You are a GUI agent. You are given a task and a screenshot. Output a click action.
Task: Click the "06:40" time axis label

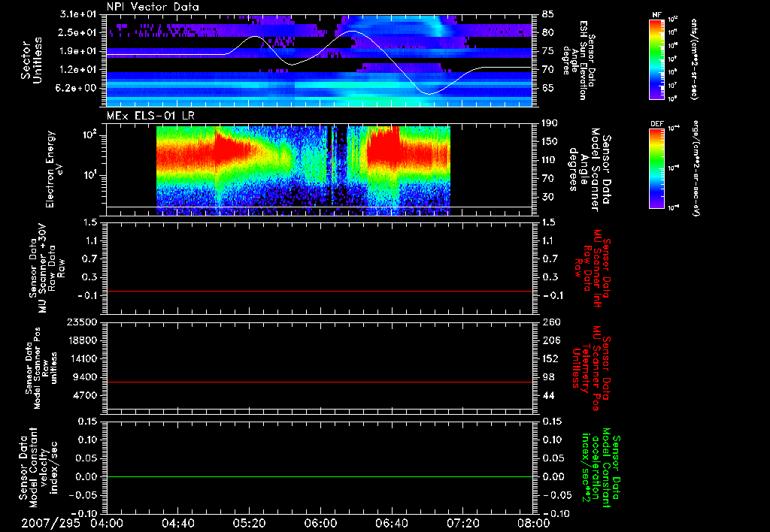(391, 523)
